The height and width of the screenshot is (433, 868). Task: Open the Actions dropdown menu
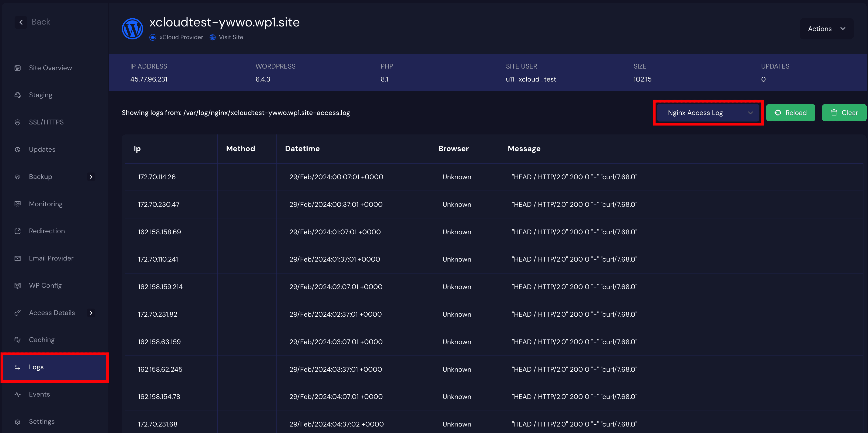tap(826, 29)
